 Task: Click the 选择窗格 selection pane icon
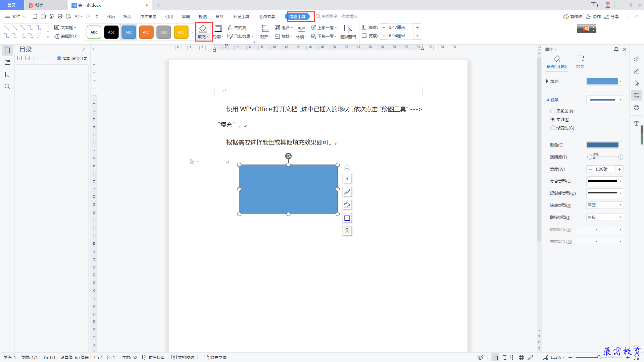tap(348, 29)
